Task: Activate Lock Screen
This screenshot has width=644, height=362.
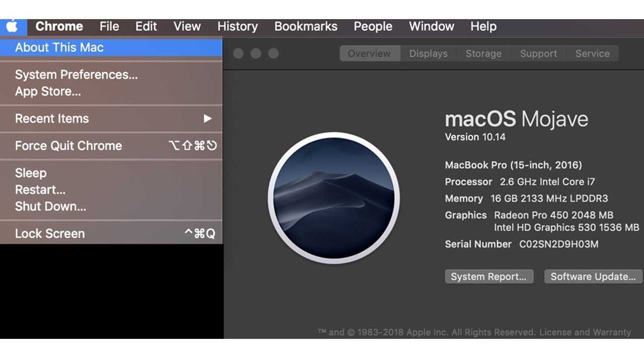Action: 49,233
